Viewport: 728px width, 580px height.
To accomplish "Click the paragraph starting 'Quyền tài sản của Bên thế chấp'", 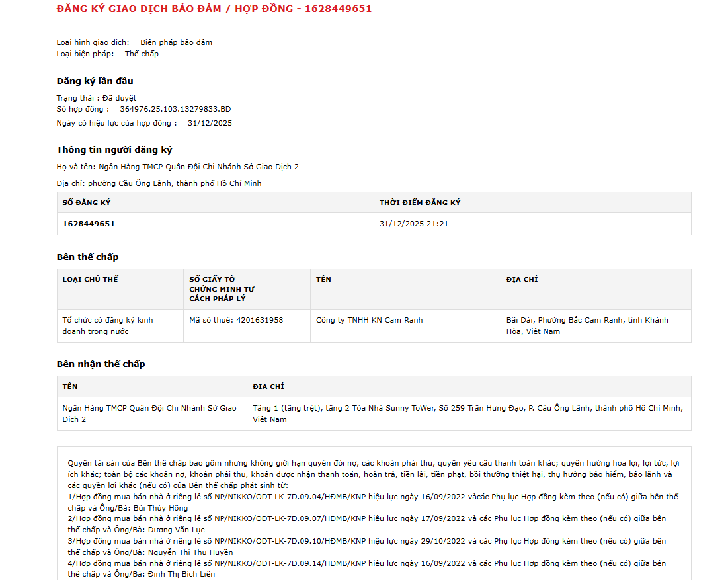I will tap(374, 474).
